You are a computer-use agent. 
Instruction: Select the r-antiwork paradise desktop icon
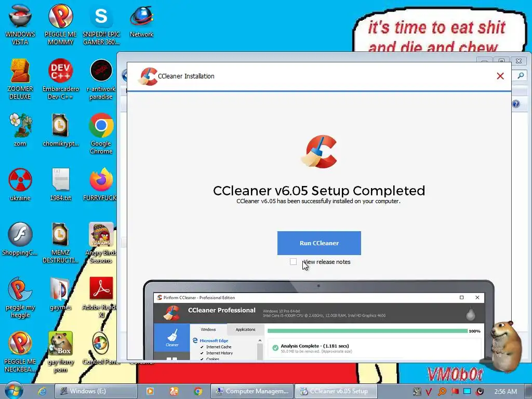[x=101, y=79]
